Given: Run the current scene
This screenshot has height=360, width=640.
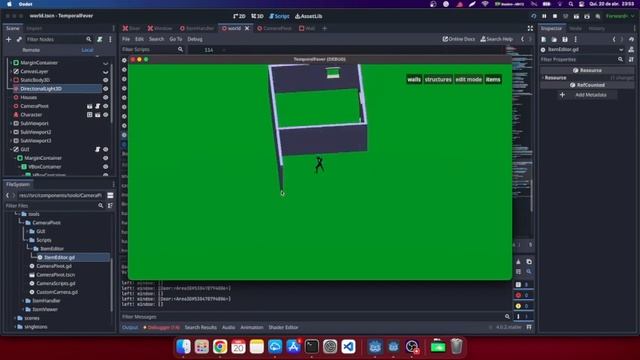Looking at the screenshot, I should click(x=576, y=16).
